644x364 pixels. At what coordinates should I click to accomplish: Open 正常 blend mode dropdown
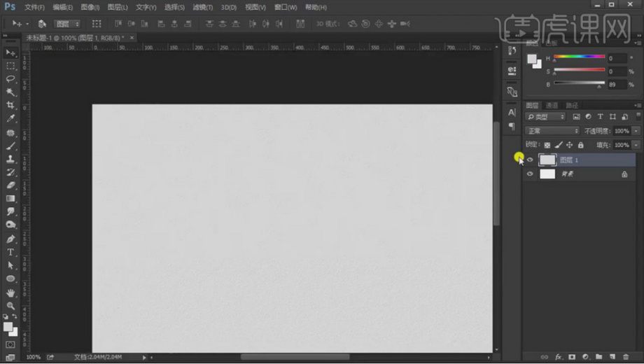coord(552,131)
